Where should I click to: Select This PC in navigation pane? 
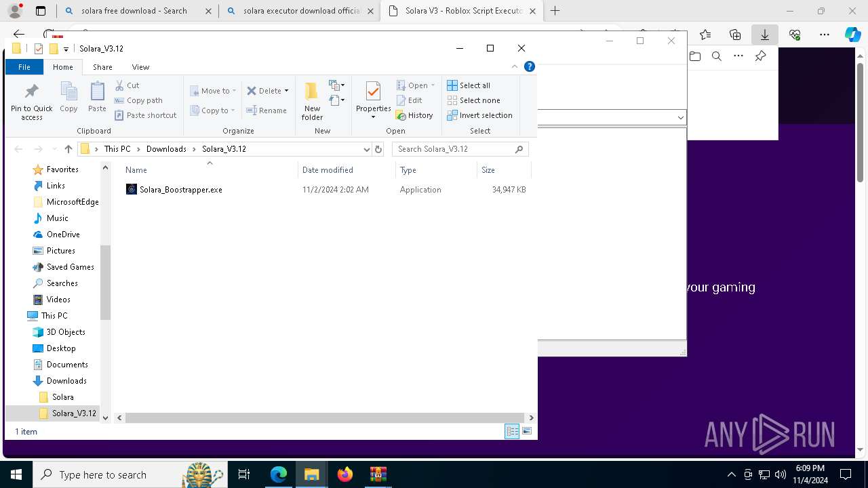click(54, 316)
